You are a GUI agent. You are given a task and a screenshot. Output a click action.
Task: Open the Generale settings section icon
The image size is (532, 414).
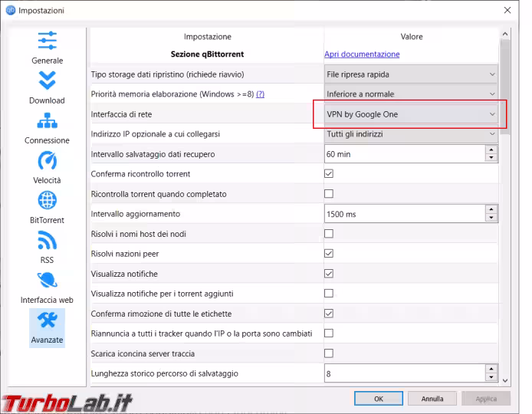coord(48,41)
